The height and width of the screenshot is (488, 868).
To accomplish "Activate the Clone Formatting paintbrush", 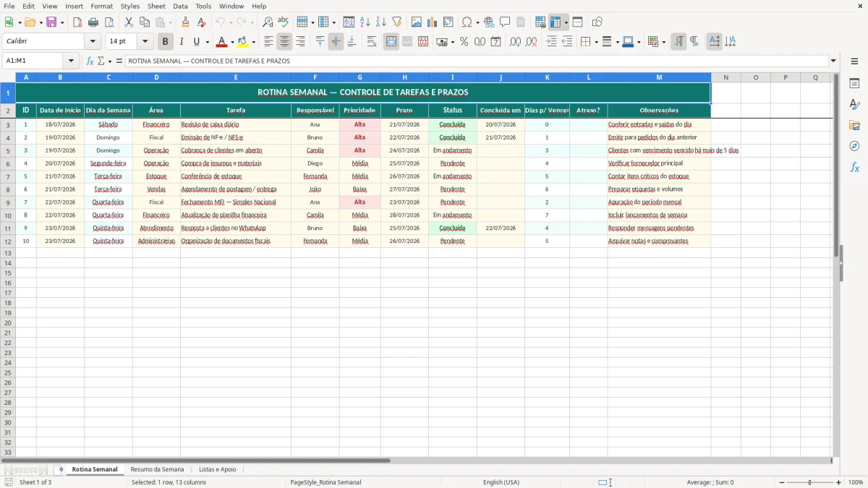I will [185, 22].
